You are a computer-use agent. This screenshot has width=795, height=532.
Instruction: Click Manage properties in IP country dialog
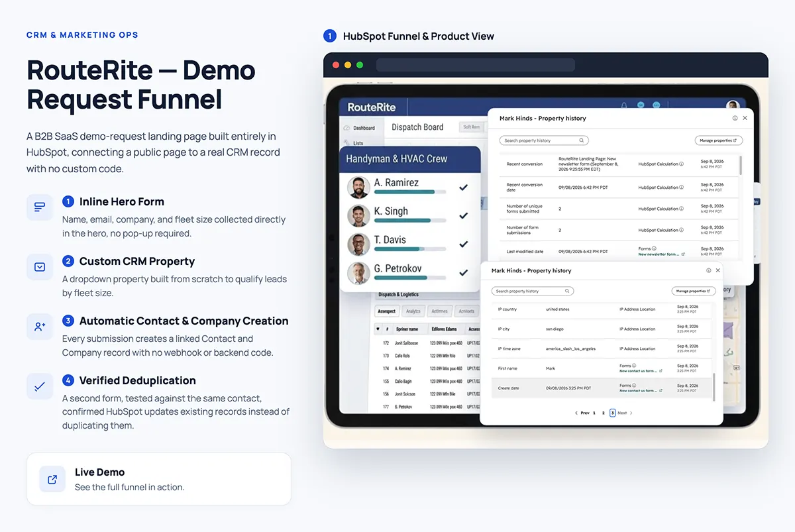point(694,291)
